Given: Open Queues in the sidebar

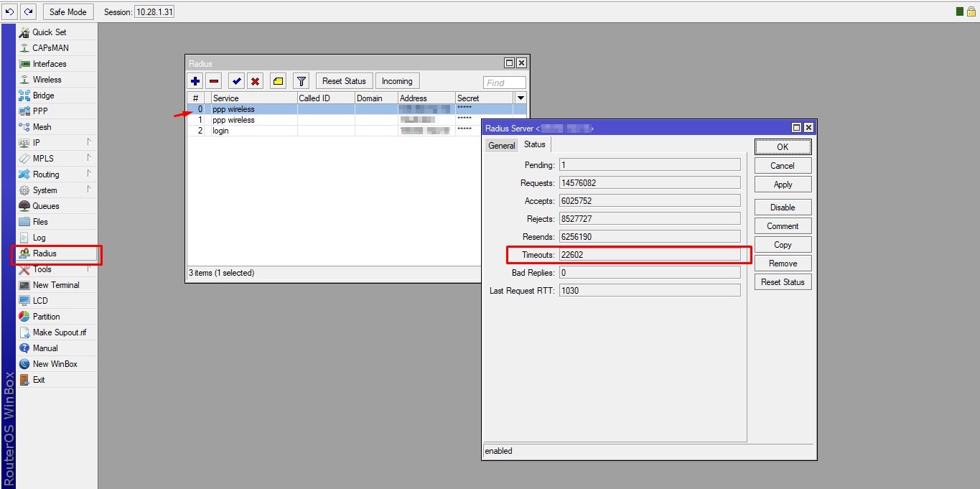Looking at the screenshot, I should pos(57,206).
